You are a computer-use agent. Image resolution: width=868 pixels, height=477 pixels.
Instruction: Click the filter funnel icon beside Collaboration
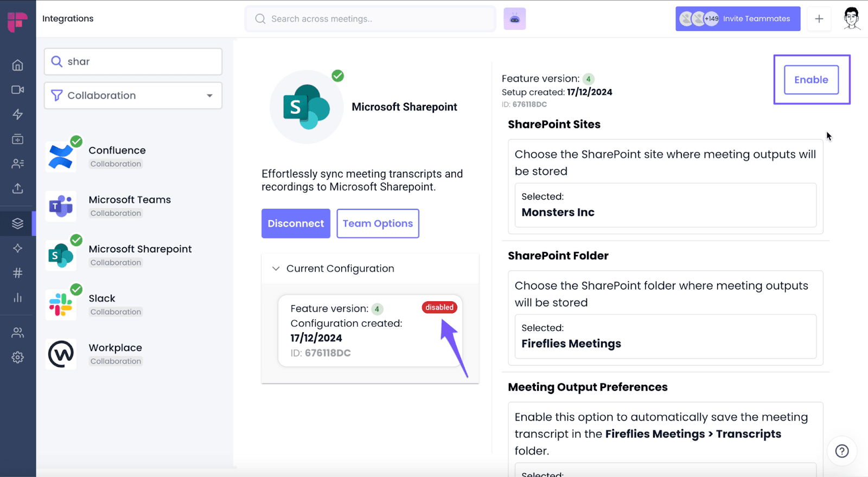pos(56,95)
